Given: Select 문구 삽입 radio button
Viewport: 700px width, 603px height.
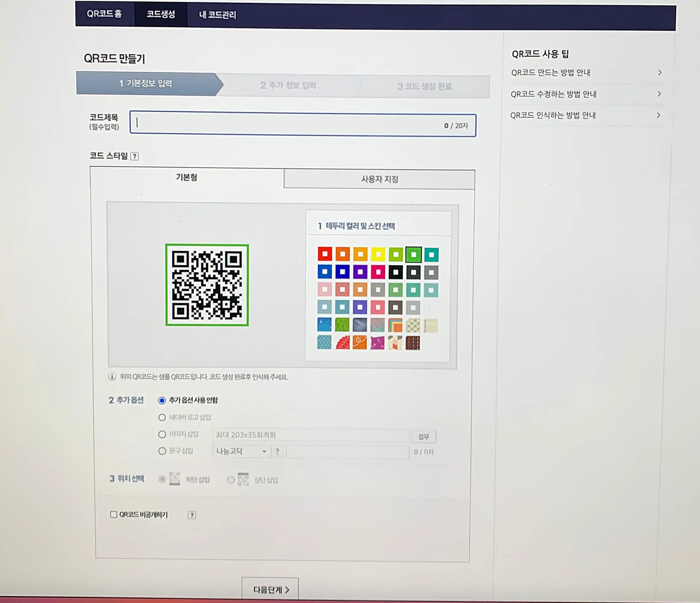Looking at the screenshot, I should (162, 451).
